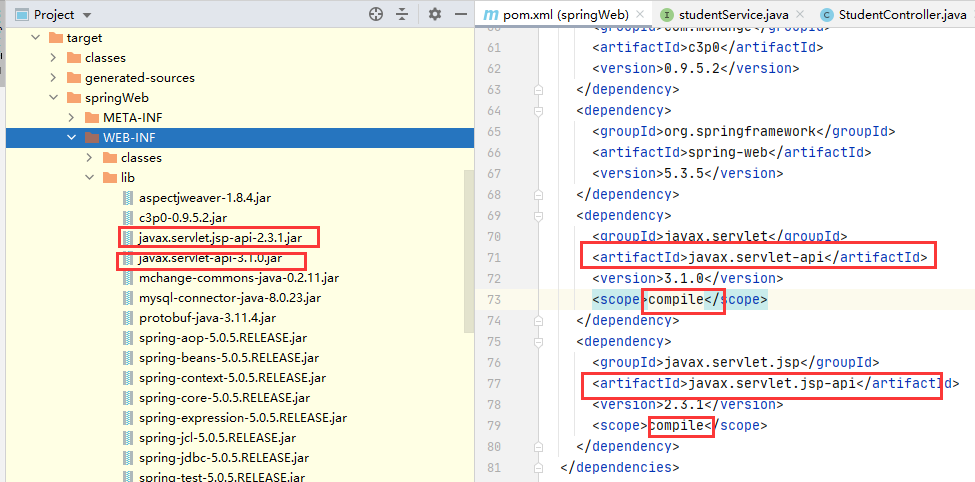The image size is (975, 482).
Task: Click class icon on StudentController.java tab
Action: pos(826,15)
